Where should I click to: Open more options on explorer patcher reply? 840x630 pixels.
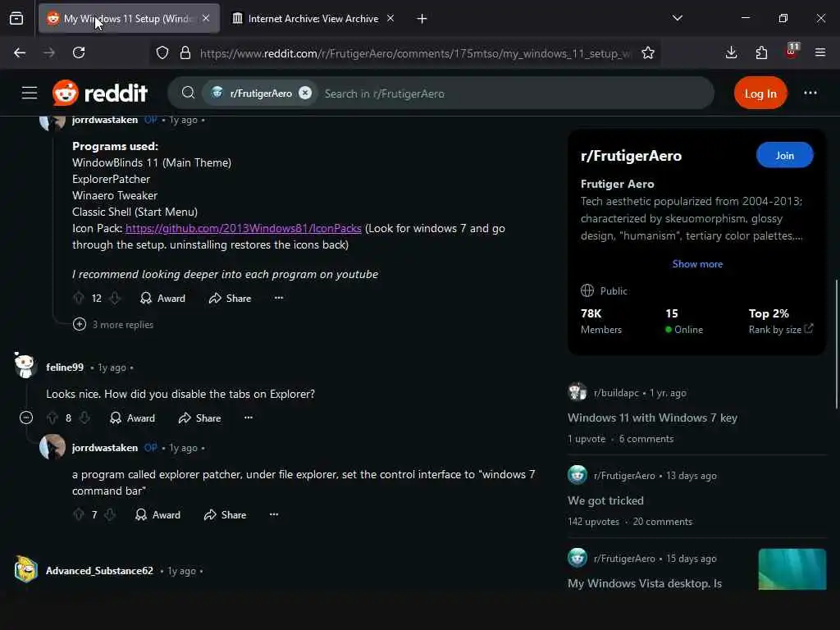[x=274, y=514]
